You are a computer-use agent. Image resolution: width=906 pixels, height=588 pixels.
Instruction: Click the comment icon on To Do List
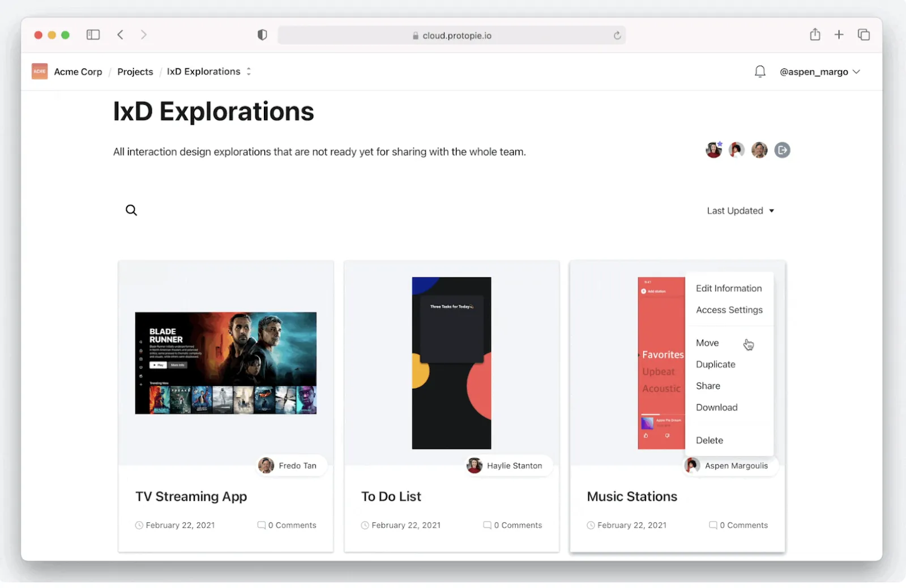click(x=487, y=525)
